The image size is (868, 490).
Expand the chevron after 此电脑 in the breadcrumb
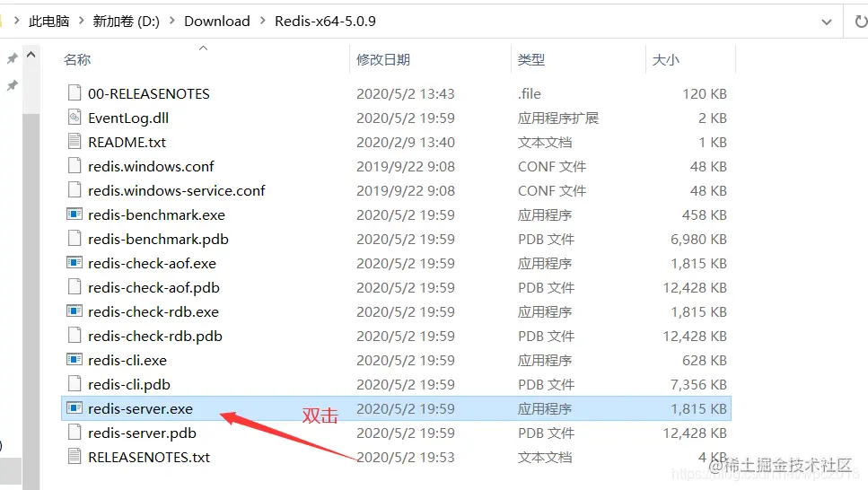click(x=82, y=21)
